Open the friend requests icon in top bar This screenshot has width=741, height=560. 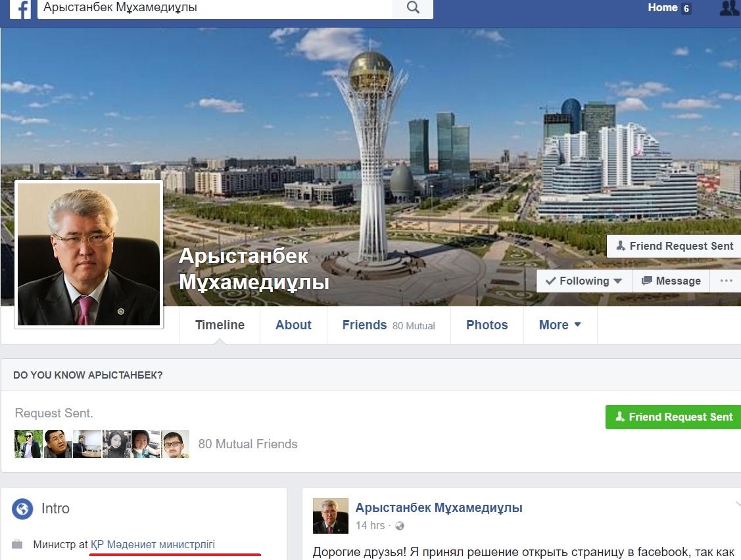729,8
